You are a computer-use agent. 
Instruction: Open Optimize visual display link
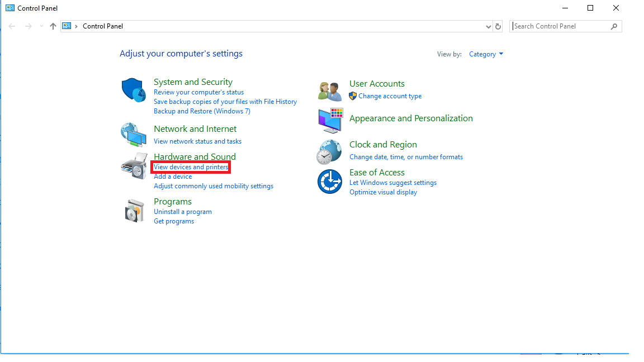(x=383, y=192)
